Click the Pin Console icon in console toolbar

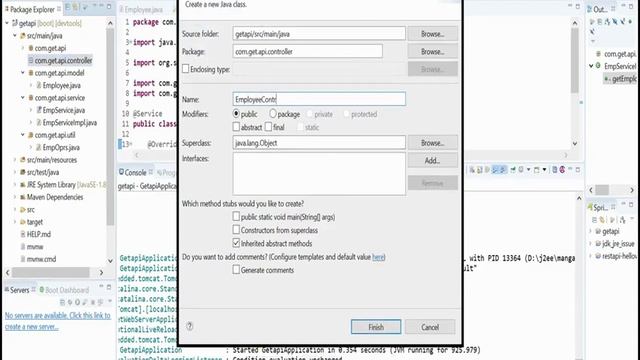(x=513, y=169)
